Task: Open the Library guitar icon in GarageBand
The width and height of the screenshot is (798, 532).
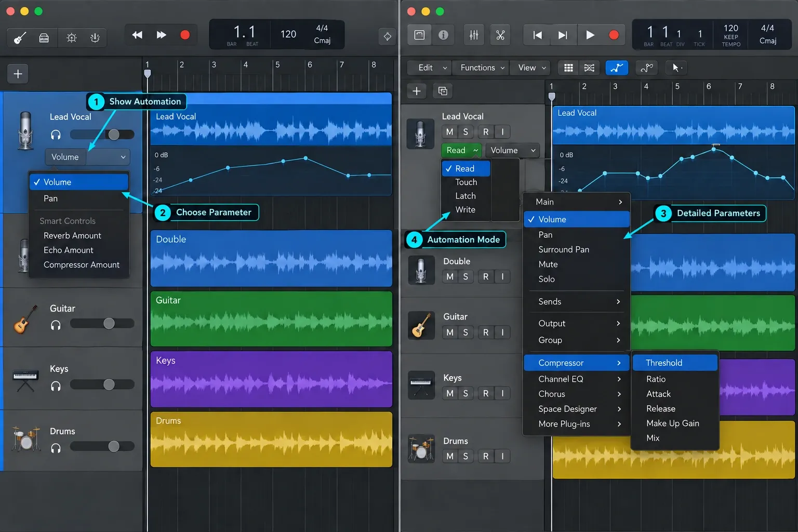Action: 20,37
